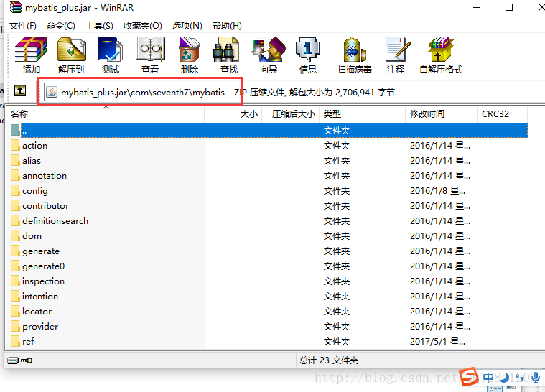Open the 命令(C) menu
The height and width of the screenshot is (392, 545).
(61, 26)
